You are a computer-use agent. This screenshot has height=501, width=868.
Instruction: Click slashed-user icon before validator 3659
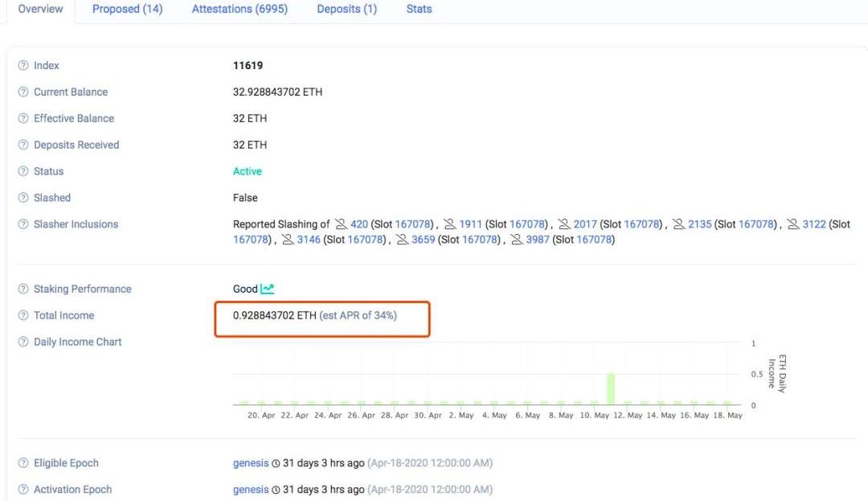pos(403,240)
